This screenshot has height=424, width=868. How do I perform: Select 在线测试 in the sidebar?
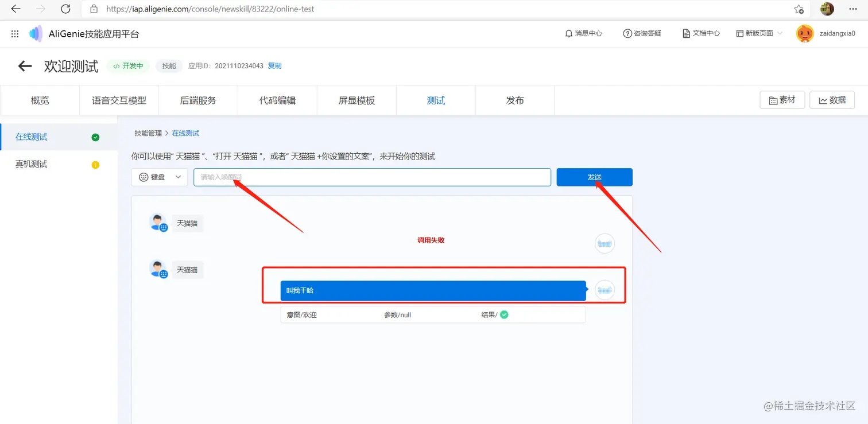tap(59, 137)
